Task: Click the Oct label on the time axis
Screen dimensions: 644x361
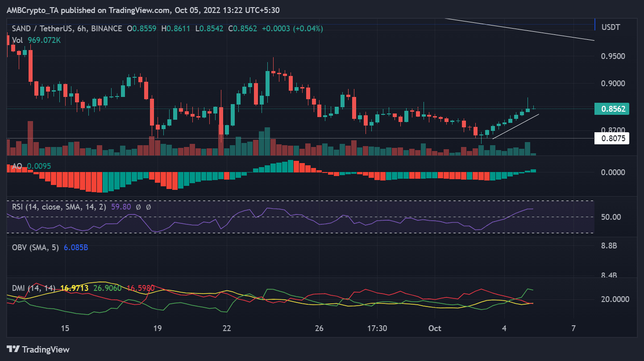Action: (x=434, y=328)
